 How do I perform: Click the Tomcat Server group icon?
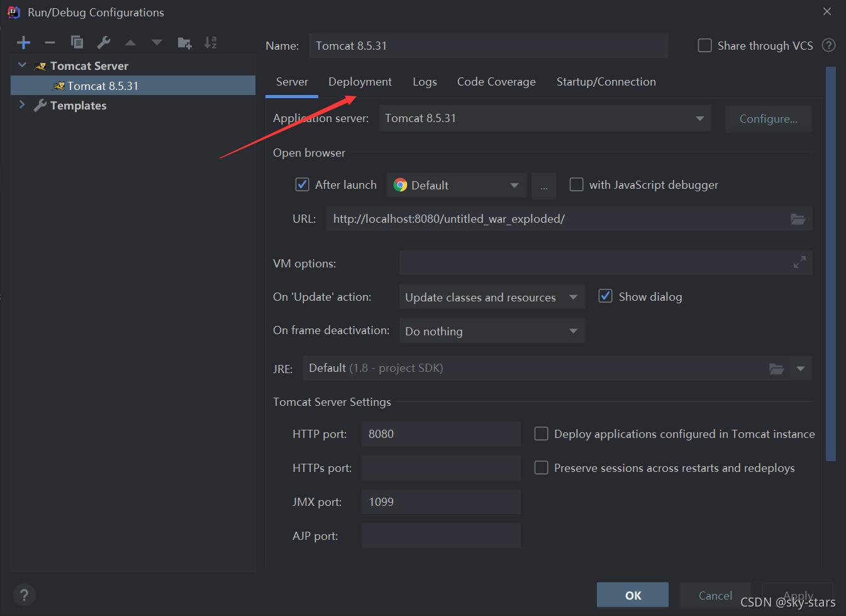coord(40,66)
